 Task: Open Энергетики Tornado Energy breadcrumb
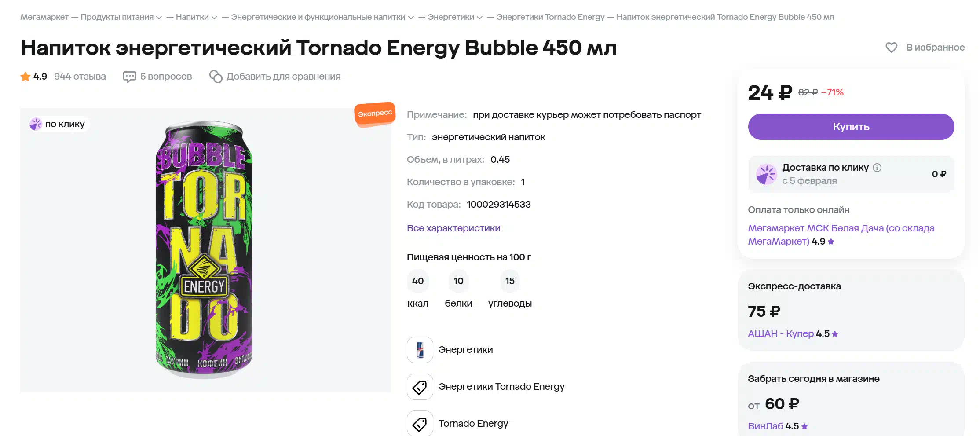[x=550, y=17]
